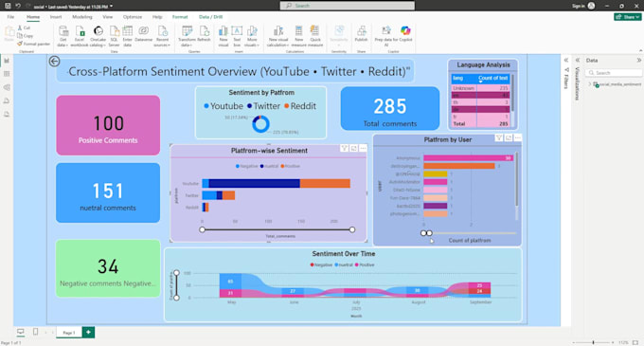The width and height of the screenshot is (644, 346).
Task: Add a new report page
Action: click(x=88, y=332)
